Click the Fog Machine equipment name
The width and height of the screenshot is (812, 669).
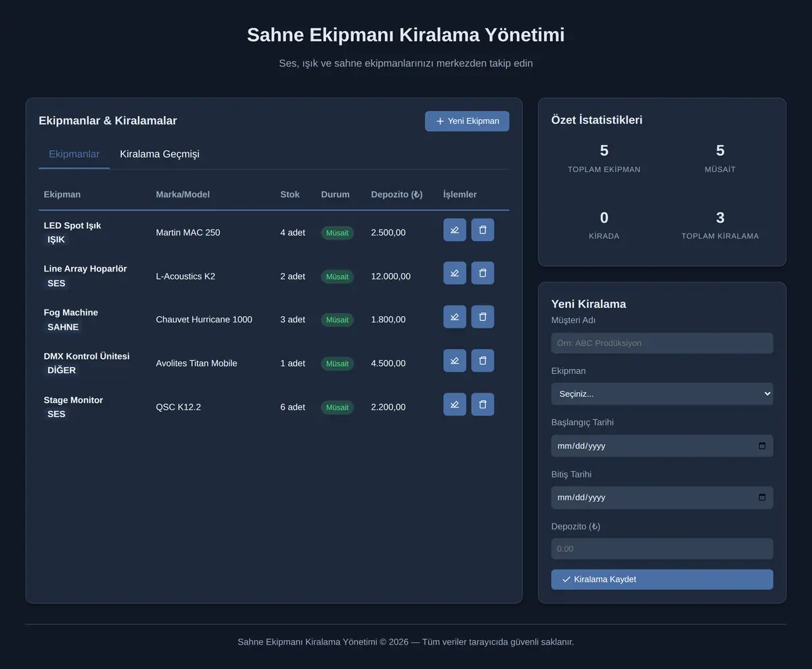(71, 313)
